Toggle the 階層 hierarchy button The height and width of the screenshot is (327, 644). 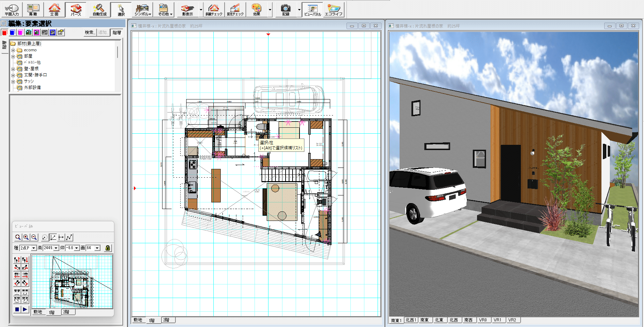pyautogui.click(x=117, y=32)
